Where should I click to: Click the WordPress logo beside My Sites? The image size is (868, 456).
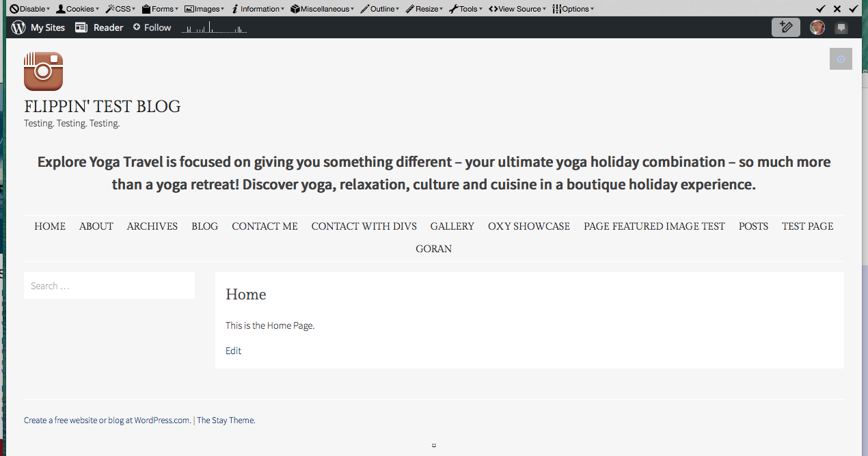point(18,28)
